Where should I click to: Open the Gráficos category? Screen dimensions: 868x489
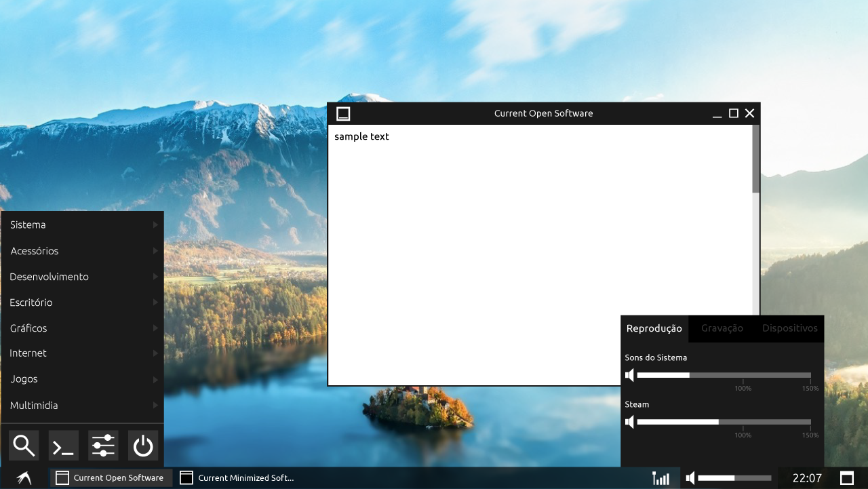pyautogui.click(x=82, y=328)
